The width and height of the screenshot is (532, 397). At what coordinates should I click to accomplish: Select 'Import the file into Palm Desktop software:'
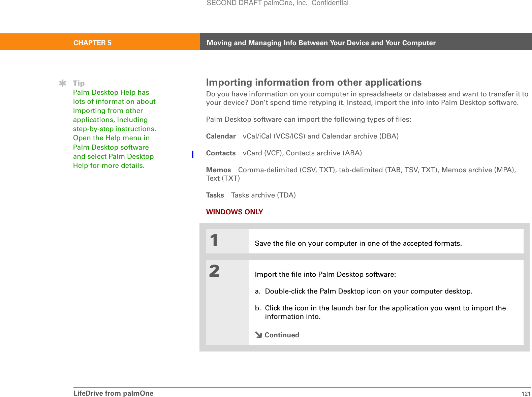325,274
